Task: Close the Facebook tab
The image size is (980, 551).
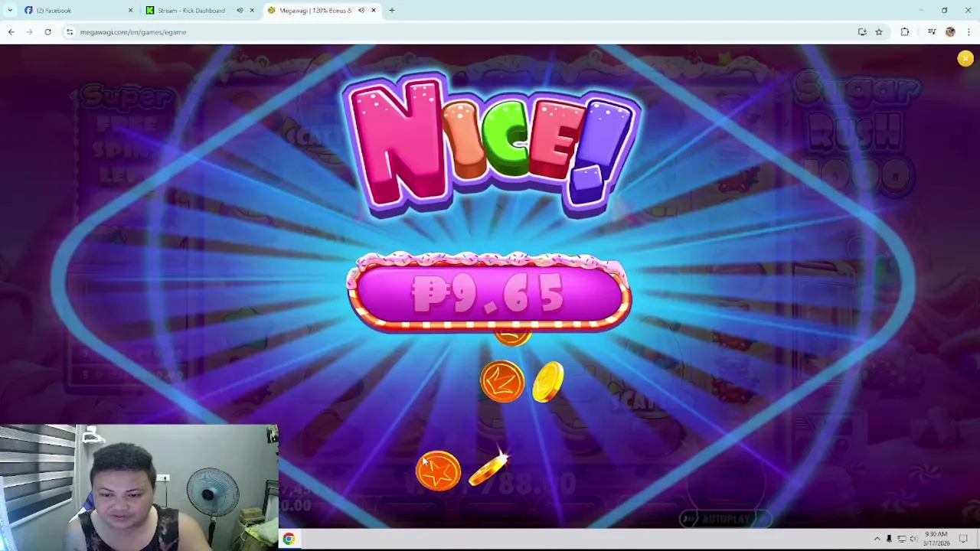Action: pos(130,11)
